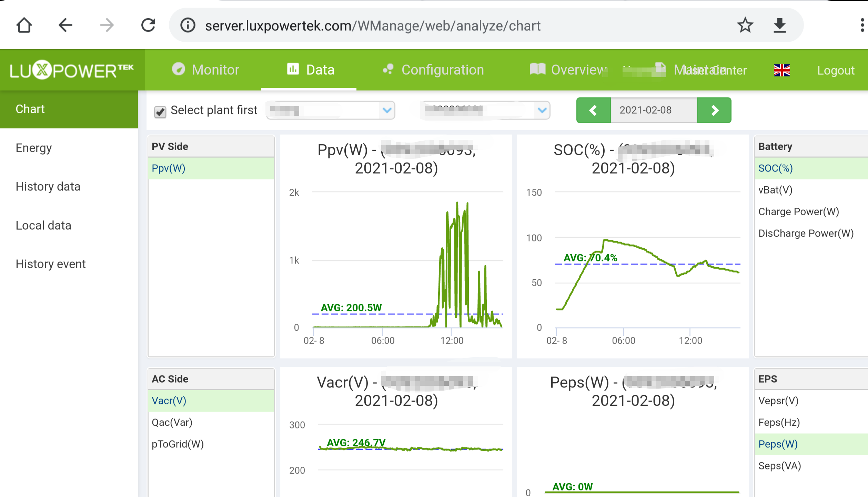Click the SOC(%) chart plot

coord(647,260)
